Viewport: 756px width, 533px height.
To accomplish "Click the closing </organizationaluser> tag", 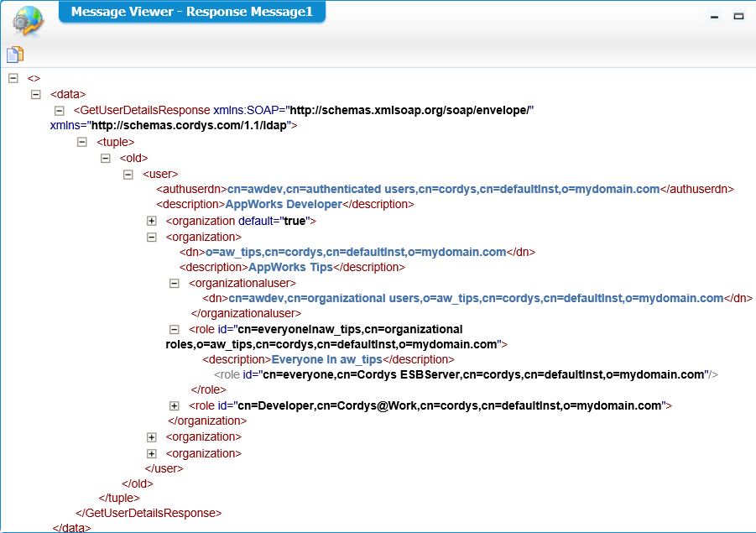I will pos(246,314).
